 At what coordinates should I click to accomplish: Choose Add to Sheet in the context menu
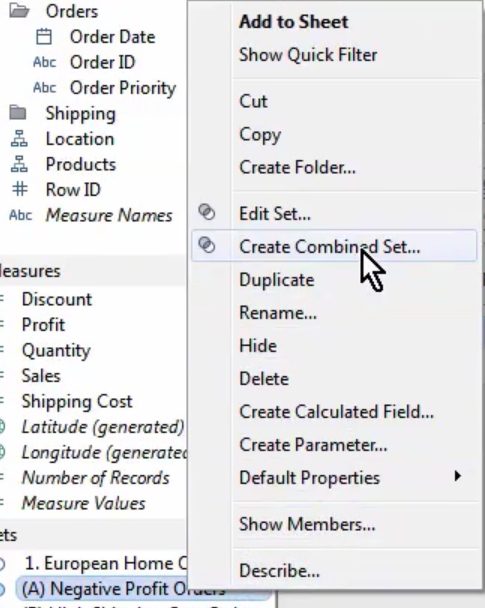[x=293, y=22]
